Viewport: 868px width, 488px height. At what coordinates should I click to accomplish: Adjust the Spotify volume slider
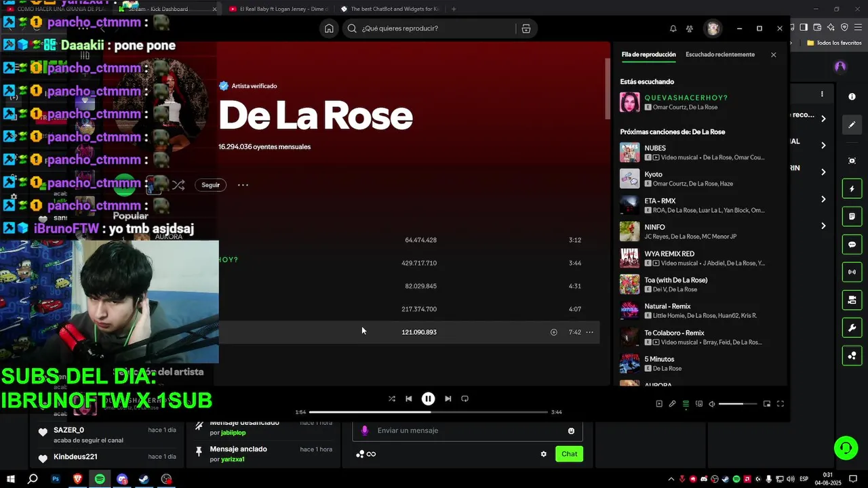click(x=737, y=404)
